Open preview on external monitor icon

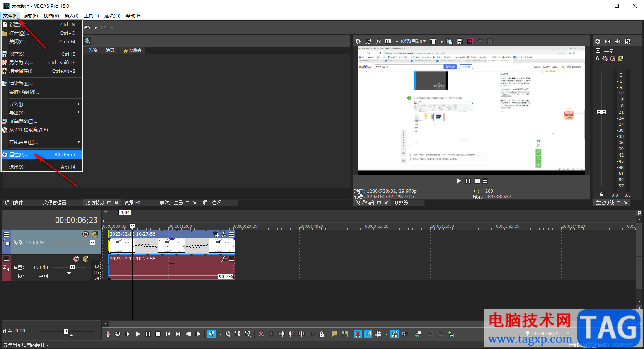tap(368, 41)
